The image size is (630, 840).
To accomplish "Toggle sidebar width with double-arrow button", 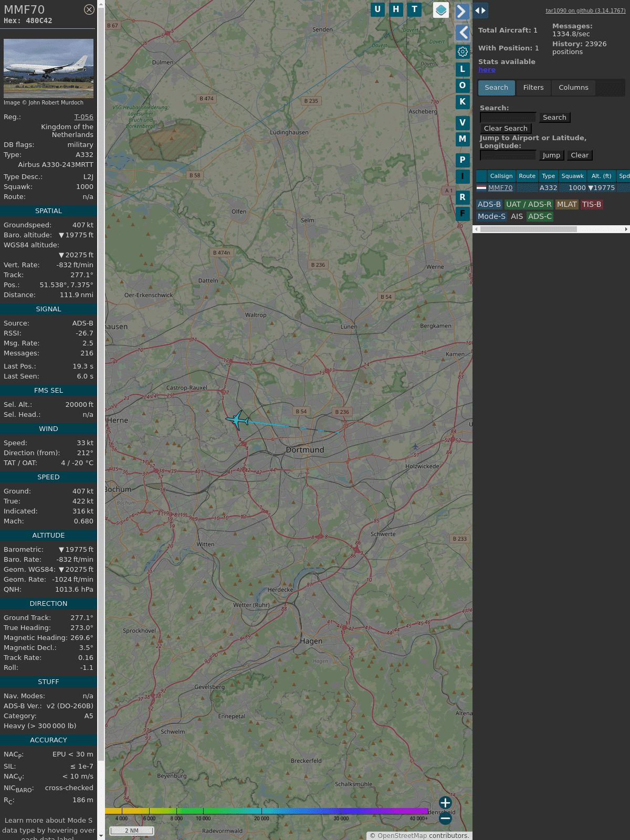I will coord(480,10).
